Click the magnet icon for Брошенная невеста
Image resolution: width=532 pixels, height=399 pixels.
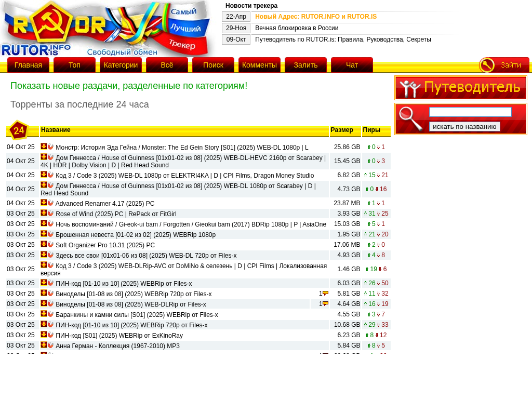[x=51, y=234]
